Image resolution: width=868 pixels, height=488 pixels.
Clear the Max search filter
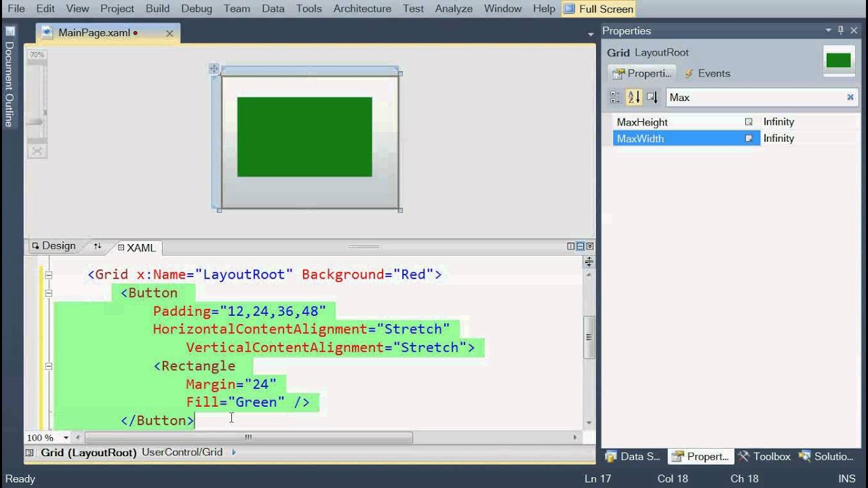coord(850,98)
